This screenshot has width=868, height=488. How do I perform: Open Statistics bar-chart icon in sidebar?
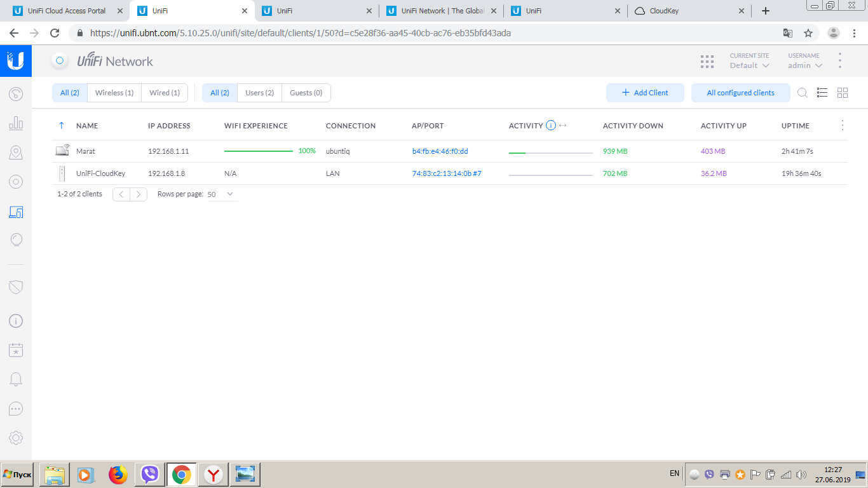tap(16, 123)
